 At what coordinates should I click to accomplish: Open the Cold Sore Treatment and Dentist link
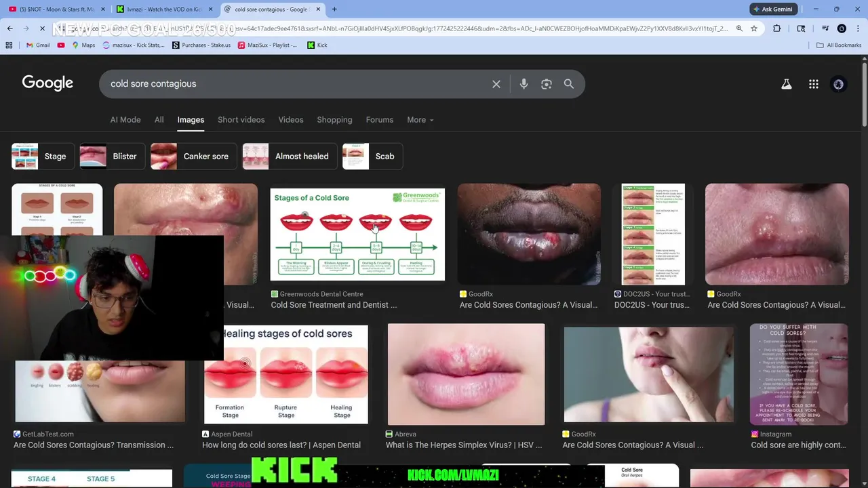coord(334,305)
